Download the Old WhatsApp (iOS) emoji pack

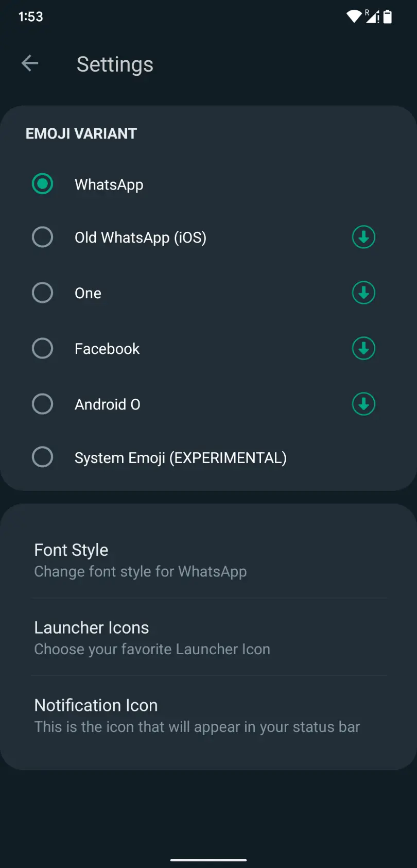pyautogui.click(x=363, y=237)
